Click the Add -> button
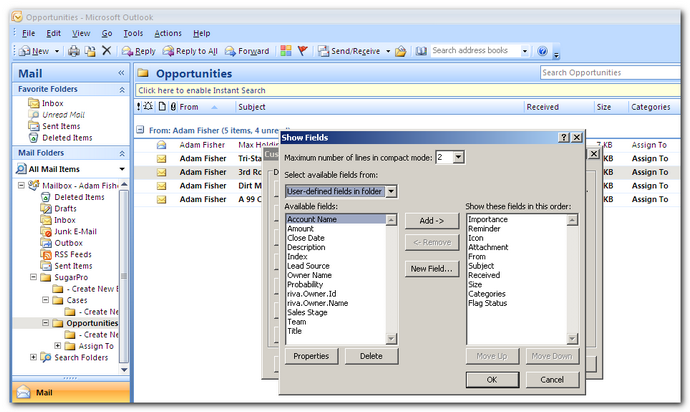The height and width of the screenshot is (412, 690). [x=432, y=221]
